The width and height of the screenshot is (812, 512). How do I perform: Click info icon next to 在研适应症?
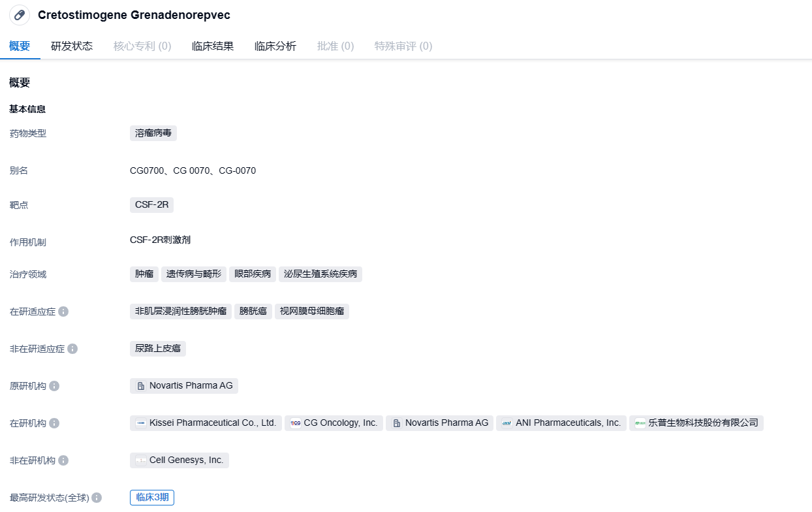pos(63,312)
